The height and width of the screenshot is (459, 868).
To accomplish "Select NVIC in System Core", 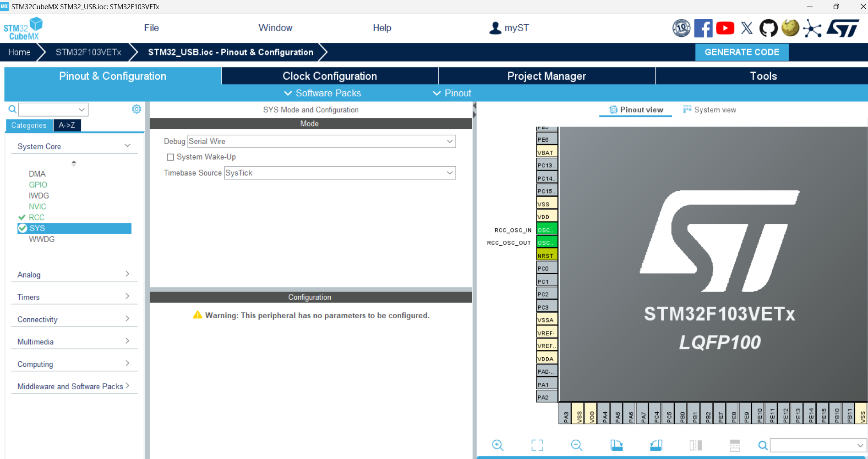I will (x=38, y=207).
